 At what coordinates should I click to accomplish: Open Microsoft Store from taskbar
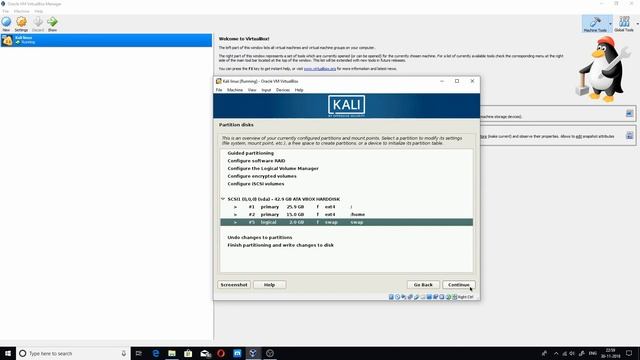[188, 353]
